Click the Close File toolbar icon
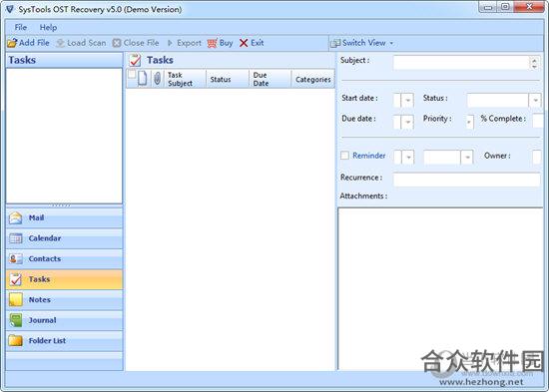The image size is (549, 392). click(x=117, y=43)
